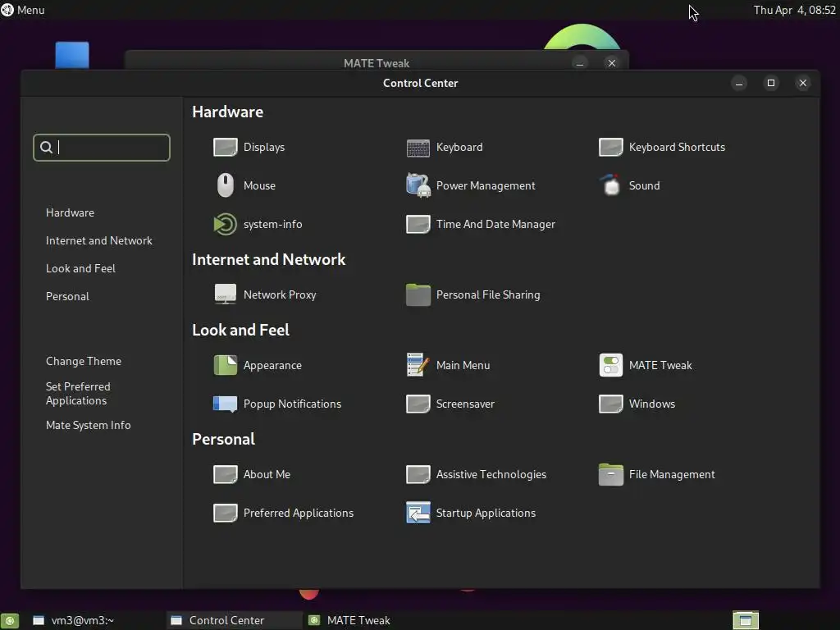
Task: Open the Windows preferences icon
Action: pyautogui.click(x=610, y=404)
